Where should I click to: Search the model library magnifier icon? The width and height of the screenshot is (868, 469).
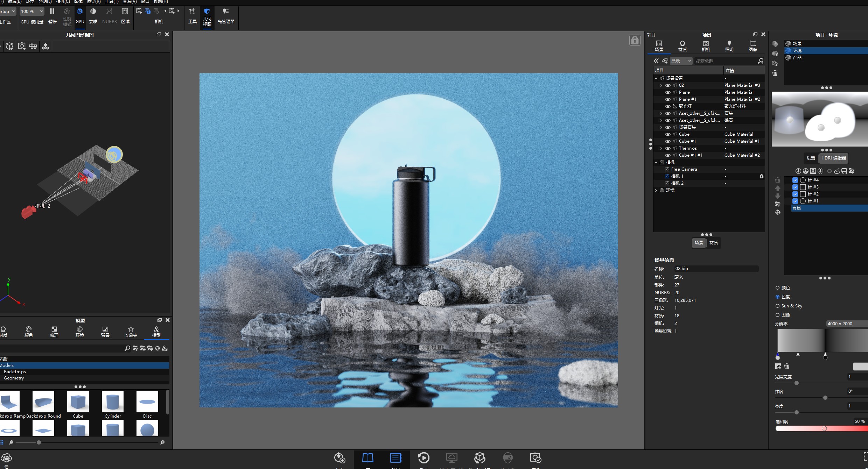point(127,348)
